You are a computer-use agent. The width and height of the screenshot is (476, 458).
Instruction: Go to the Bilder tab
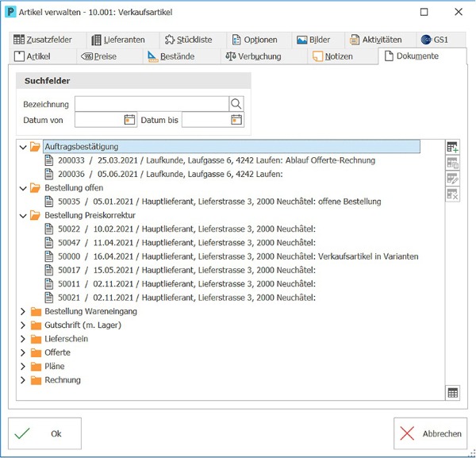click(318, 40)
